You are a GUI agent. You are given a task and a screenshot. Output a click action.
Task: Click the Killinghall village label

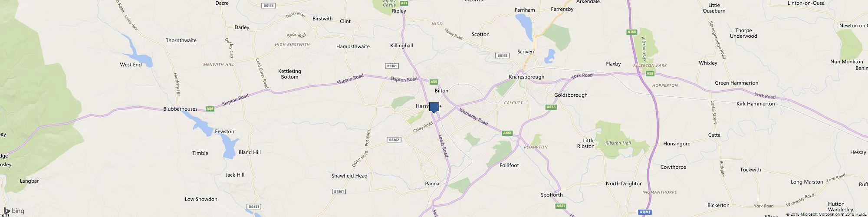(401, 46)
